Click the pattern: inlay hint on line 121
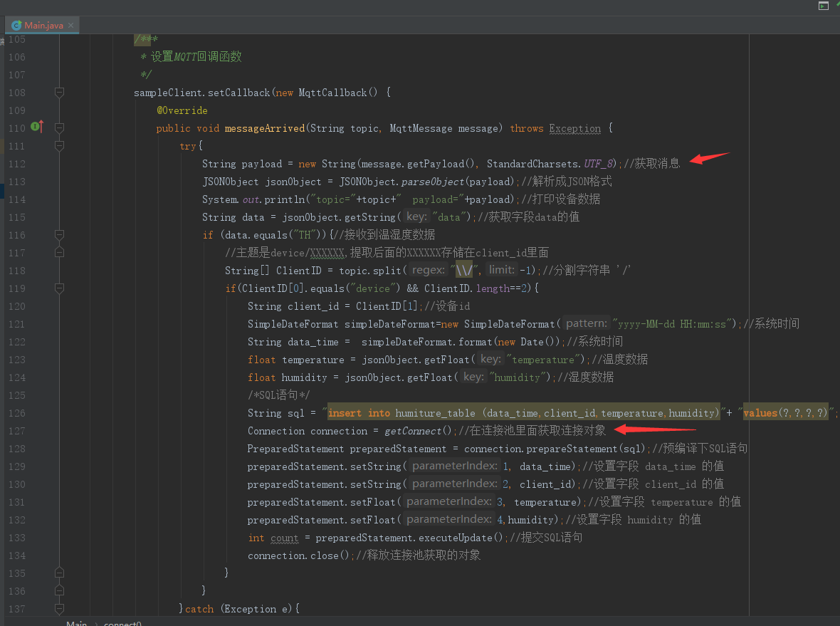The height and width of the screenshot is (626, 840). (x=587, y=323)
